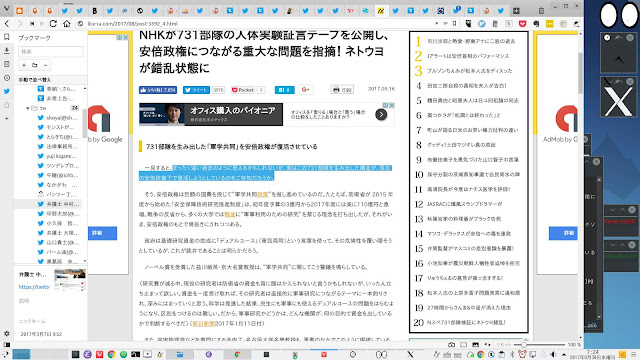Viewport: 640px width, 360px height.
Task: Open the address bar history dropdown
Action: (x=436, y=24)
